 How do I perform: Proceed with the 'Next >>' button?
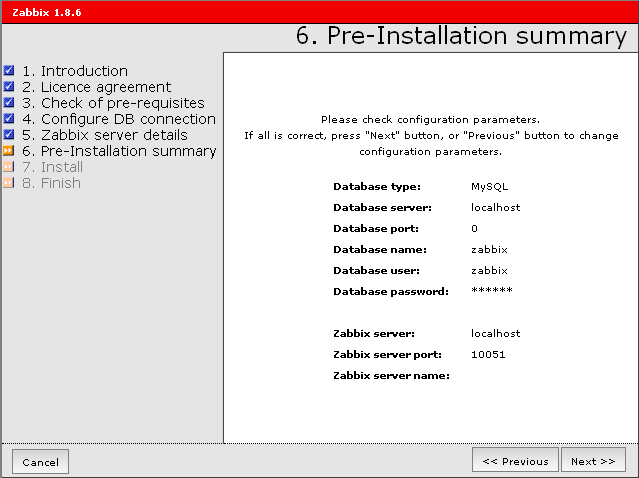[x=593, y=461]
